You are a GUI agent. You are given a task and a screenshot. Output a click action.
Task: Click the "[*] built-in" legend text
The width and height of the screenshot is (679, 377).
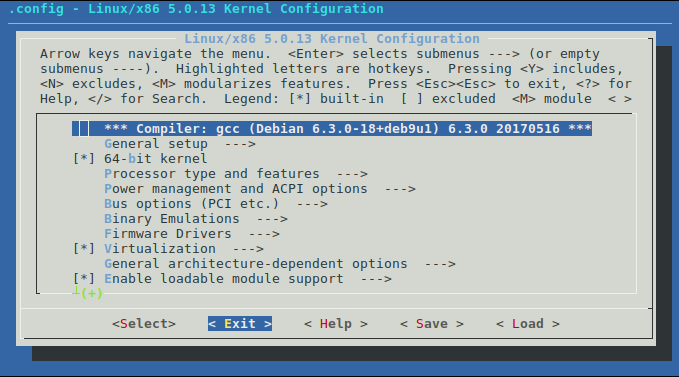[x=336, y=99]
